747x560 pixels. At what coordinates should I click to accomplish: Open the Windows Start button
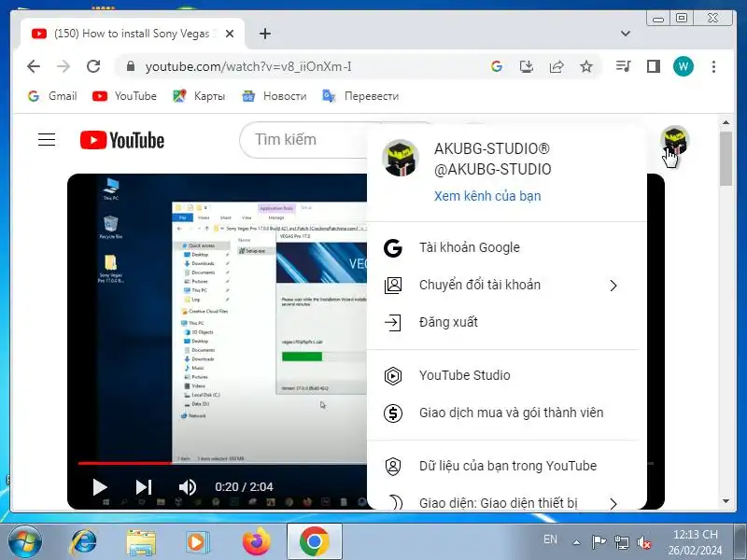click(25, 541)
